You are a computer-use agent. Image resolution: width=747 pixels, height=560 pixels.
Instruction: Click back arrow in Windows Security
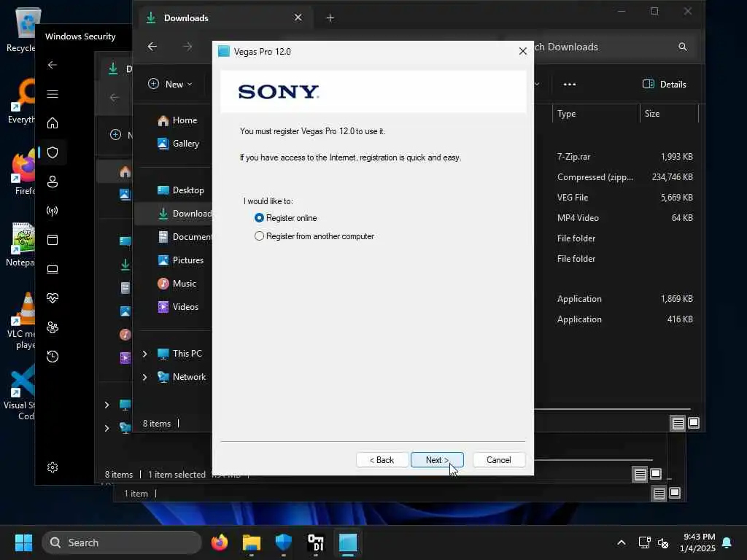coord(53,65)
